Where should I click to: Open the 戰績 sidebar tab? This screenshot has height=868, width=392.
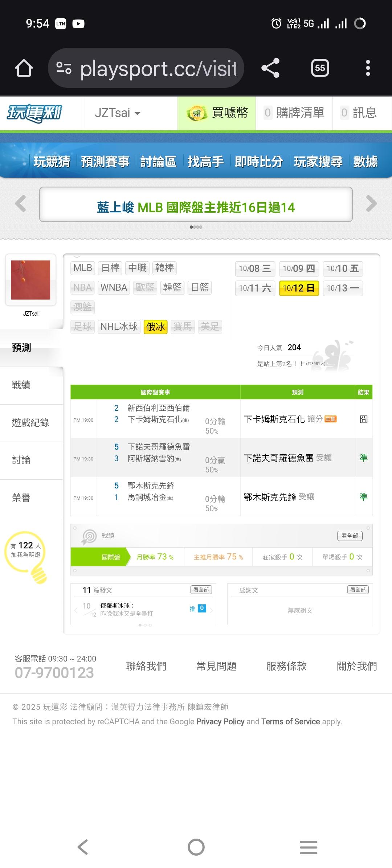click(21, 385)
